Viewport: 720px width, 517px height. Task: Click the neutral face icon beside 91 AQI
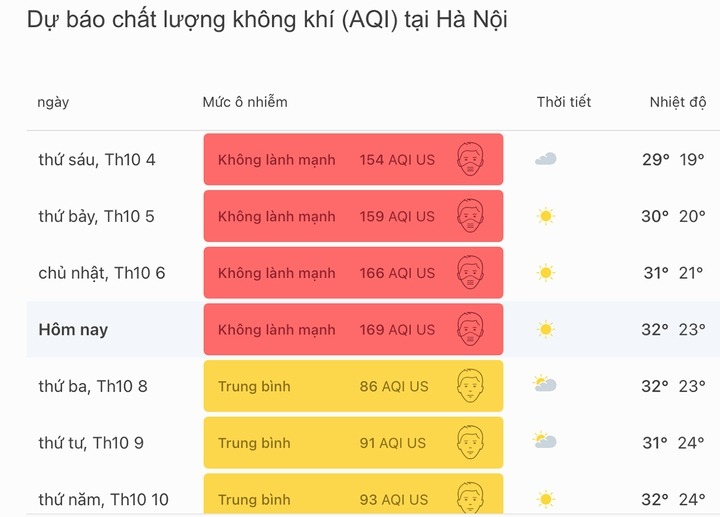pos(470,442)
